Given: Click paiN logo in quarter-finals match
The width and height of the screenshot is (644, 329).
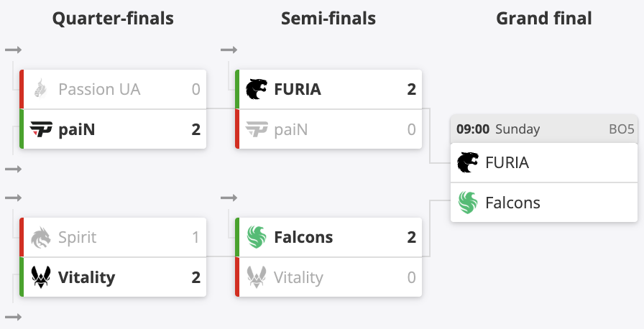Looking at the screenshot, I should tap(41, 129).
